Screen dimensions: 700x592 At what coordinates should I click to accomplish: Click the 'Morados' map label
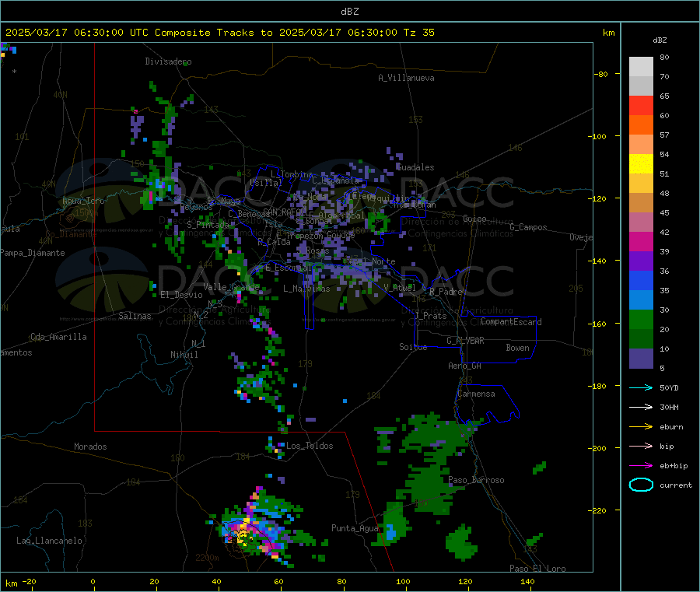tap(90, 447)
